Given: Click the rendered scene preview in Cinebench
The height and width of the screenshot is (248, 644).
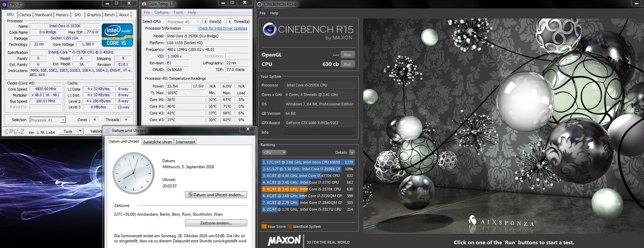Looking at the screenshot, I should click(x=503, y=126).
